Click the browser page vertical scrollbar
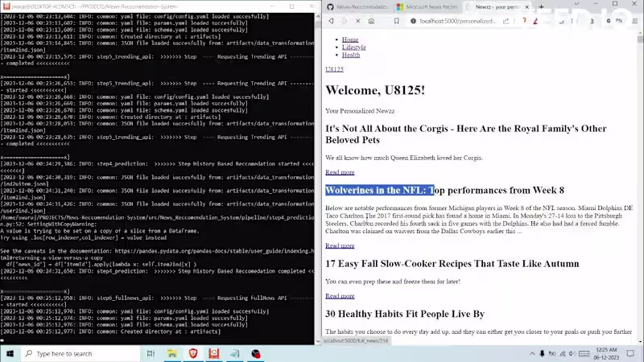This screenshot has width=644, height=362. 640,187
